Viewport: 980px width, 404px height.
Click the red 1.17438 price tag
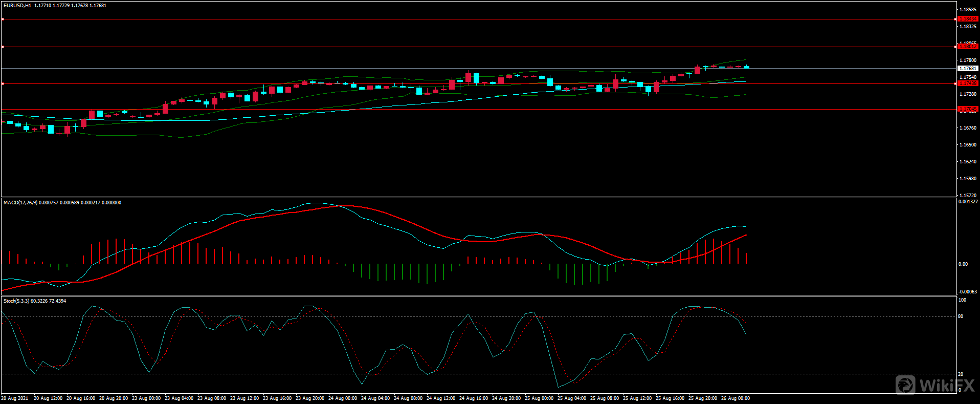[968, 83]
